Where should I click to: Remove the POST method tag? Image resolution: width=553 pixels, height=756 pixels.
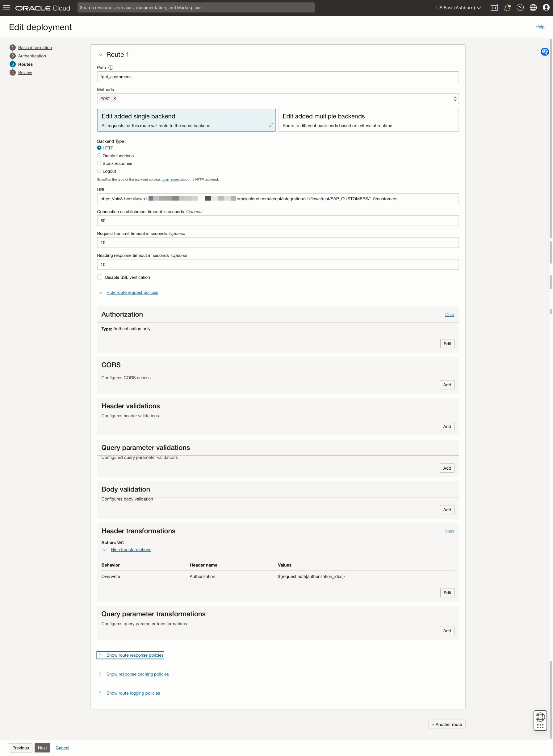point(115,99)
